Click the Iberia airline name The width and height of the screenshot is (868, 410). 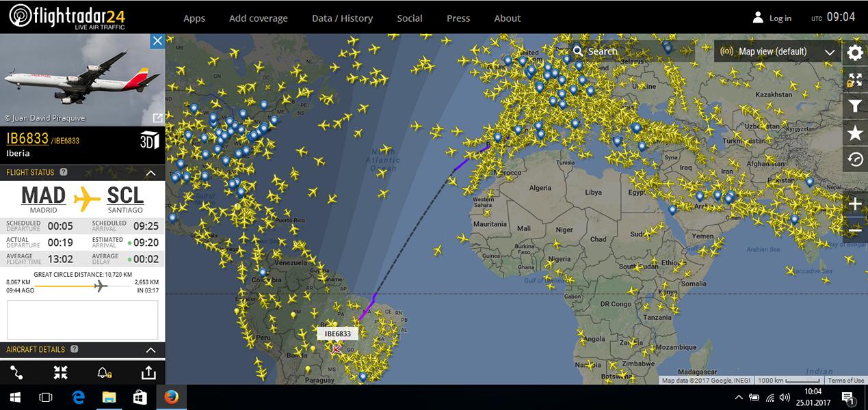[18, 154]
